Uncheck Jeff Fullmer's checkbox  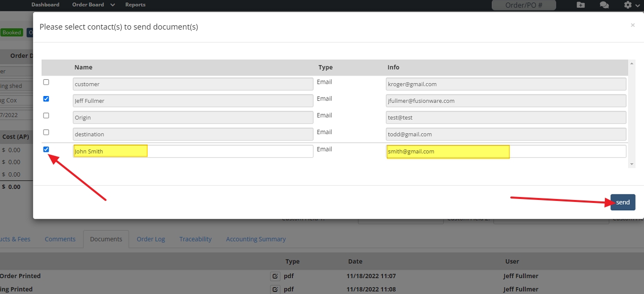[46, 98]
